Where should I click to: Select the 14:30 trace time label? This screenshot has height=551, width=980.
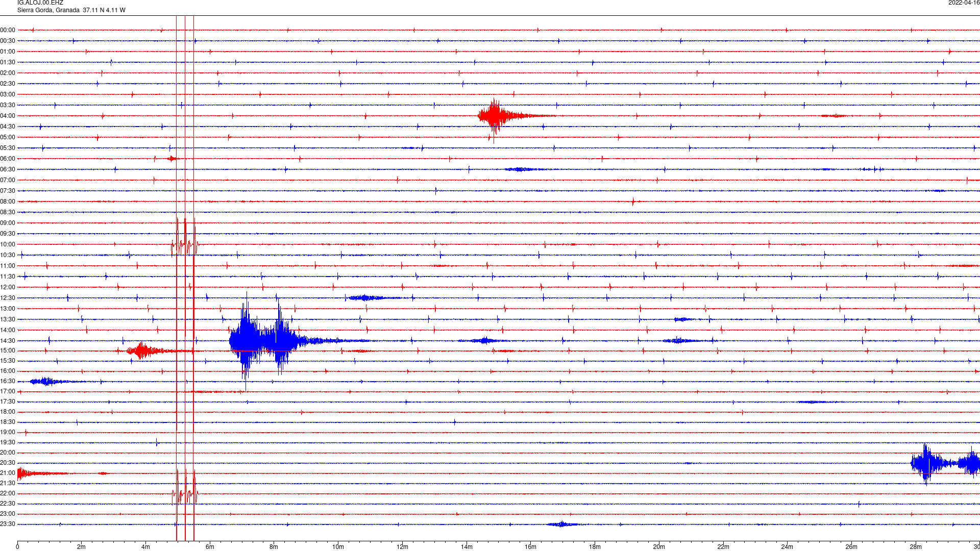point(8,341)
